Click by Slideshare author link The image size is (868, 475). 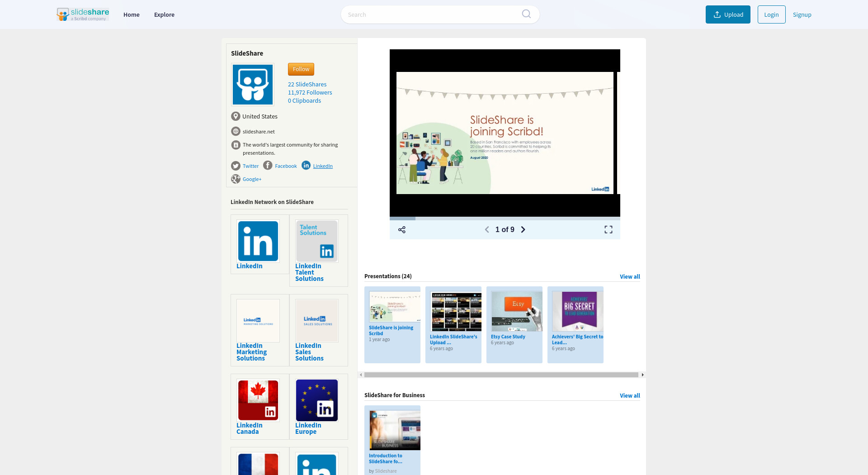point(386,471)
